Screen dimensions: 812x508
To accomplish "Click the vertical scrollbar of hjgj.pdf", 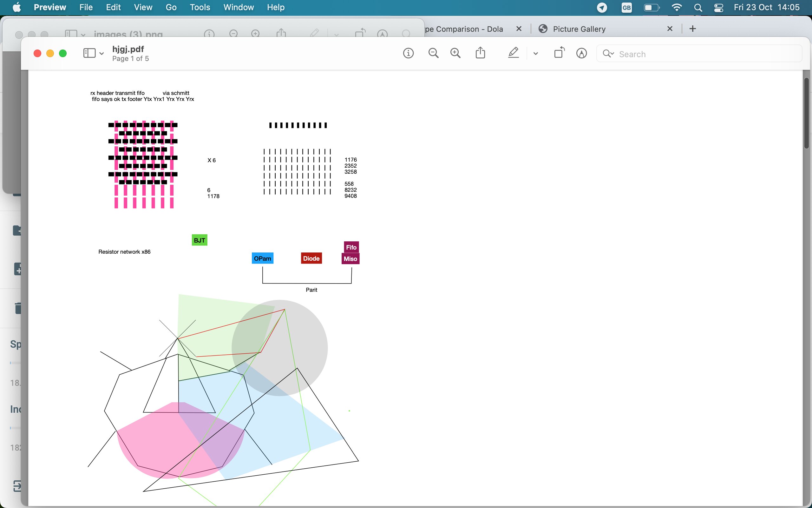I will (807, 113).
